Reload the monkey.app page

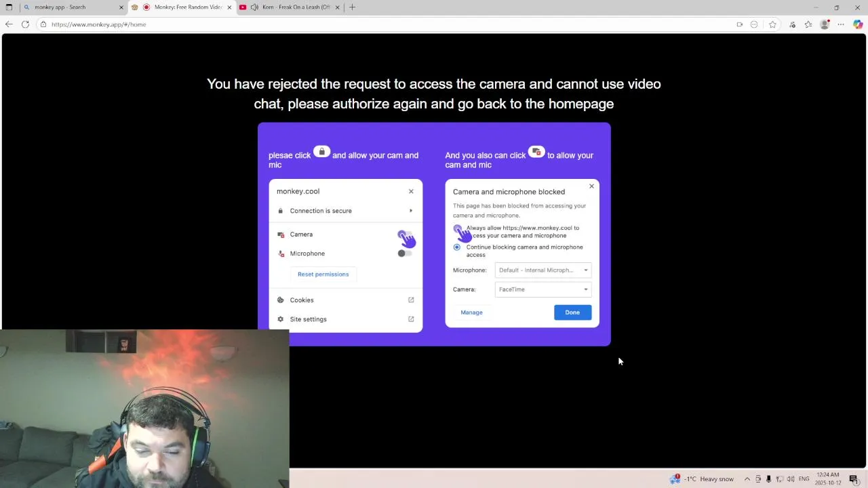(25, 24)
